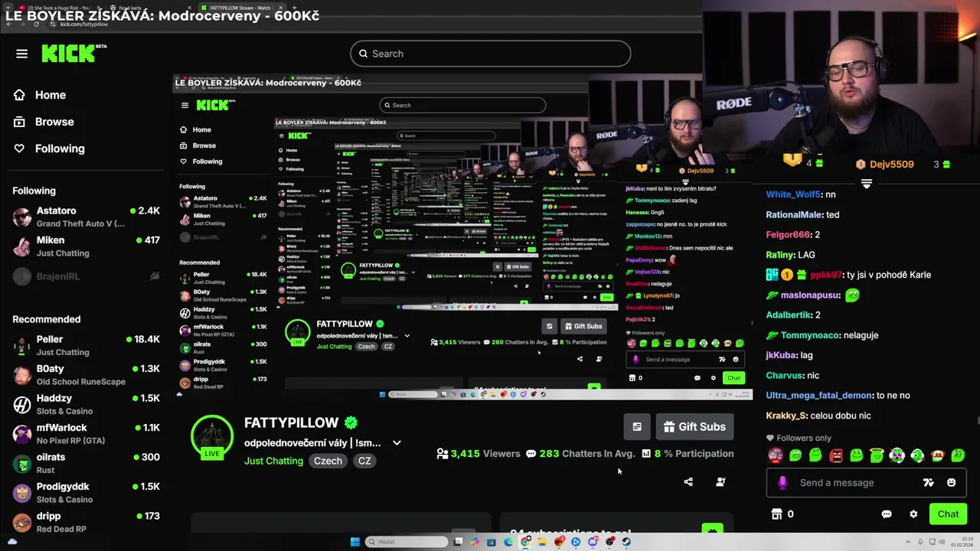
Task: Click the large green Chat button
Action: pos(948,514)
